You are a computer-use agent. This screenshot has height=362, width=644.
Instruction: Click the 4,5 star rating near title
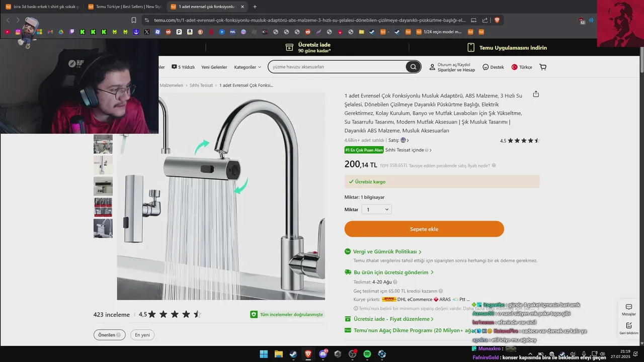[520, 141]
